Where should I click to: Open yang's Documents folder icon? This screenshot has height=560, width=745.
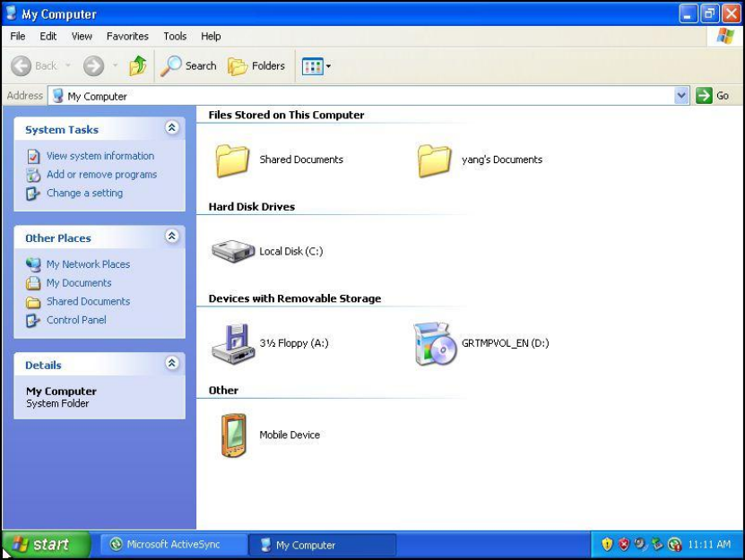click(x=434, y=160)
